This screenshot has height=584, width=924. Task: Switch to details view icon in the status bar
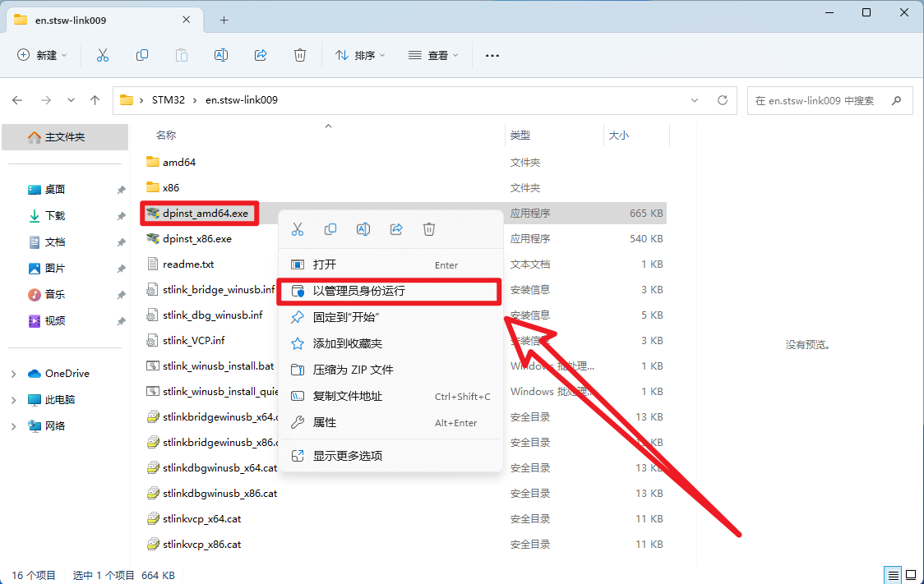pos(894,575)
